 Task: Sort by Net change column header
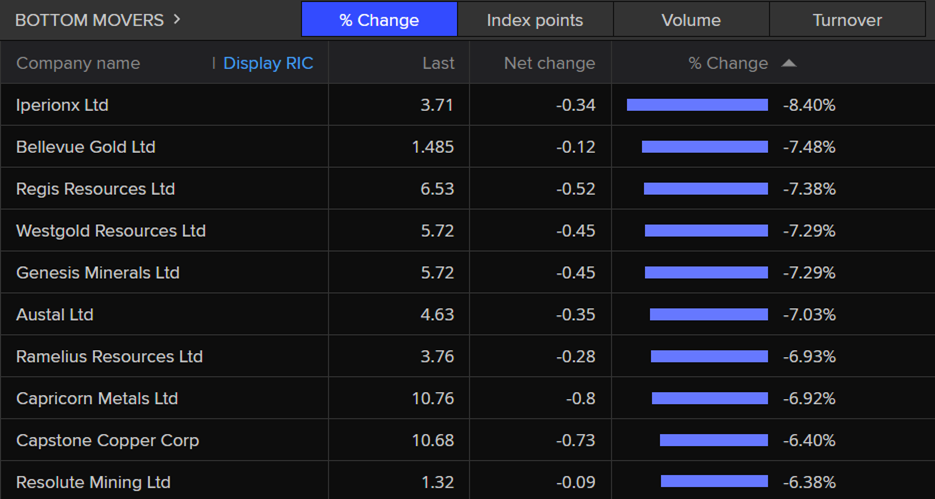click(549, 63)
